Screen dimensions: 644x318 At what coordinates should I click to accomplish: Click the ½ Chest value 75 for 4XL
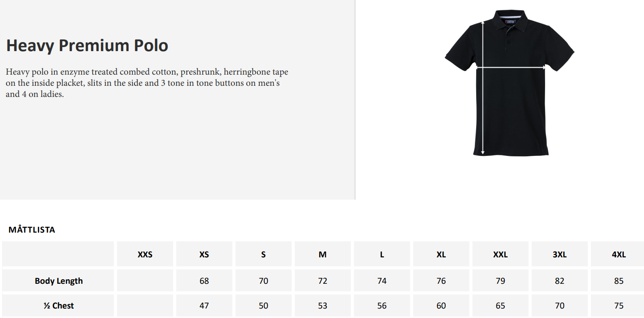618,306
